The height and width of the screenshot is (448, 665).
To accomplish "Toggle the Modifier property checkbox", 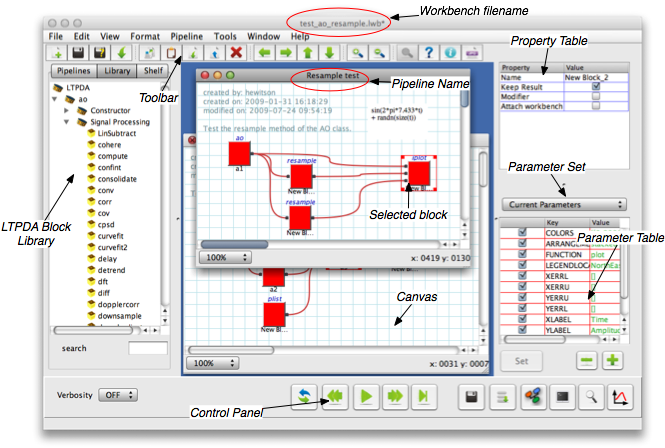I will [596, 96].
